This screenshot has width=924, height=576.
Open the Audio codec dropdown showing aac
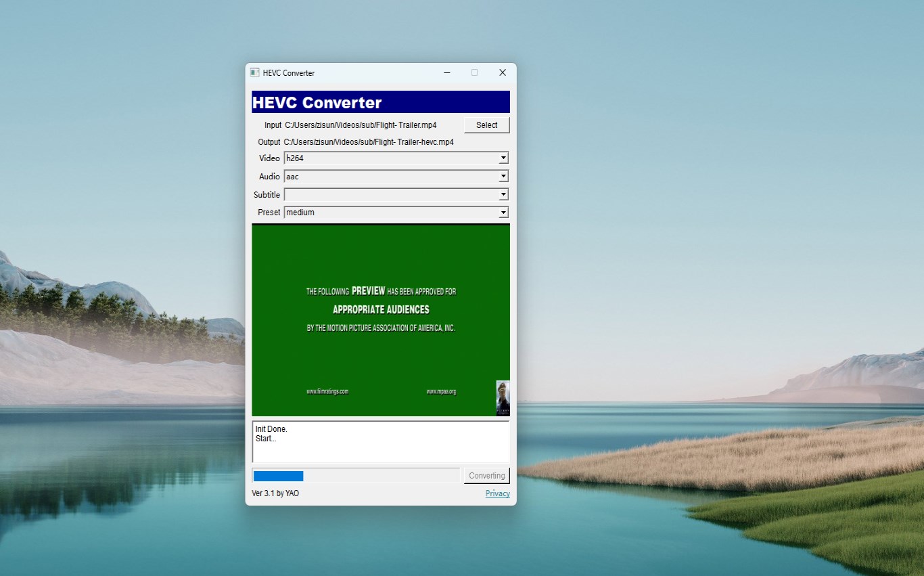pos(503,176)
